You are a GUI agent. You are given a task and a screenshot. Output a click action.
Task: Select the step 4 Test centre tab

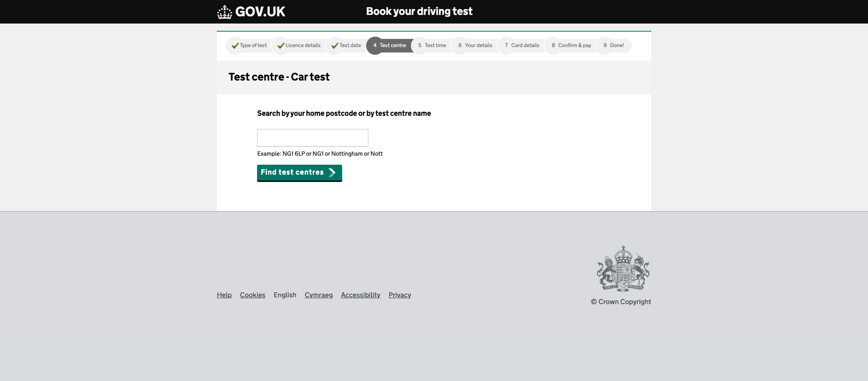(x=389, y=46)
